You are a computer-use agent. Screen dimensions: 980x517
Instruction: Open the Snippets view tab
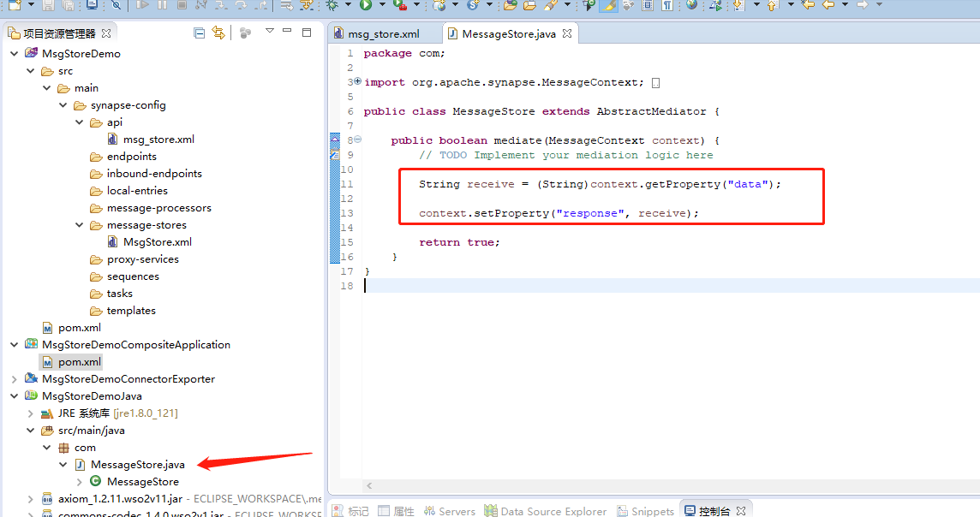646,511
